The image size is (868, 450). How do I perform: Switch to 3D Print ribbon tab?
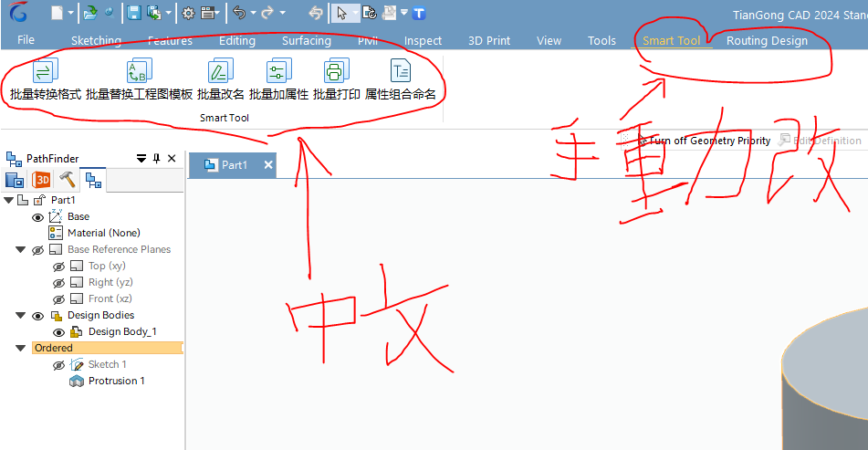(x=489, y=40)
